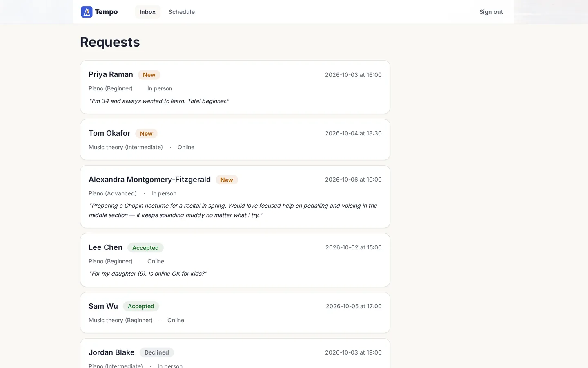The image size is (588, 368).
Task: Select the 2026-10-06 at 10:00 timestamp
Action: tap(353, 180)
